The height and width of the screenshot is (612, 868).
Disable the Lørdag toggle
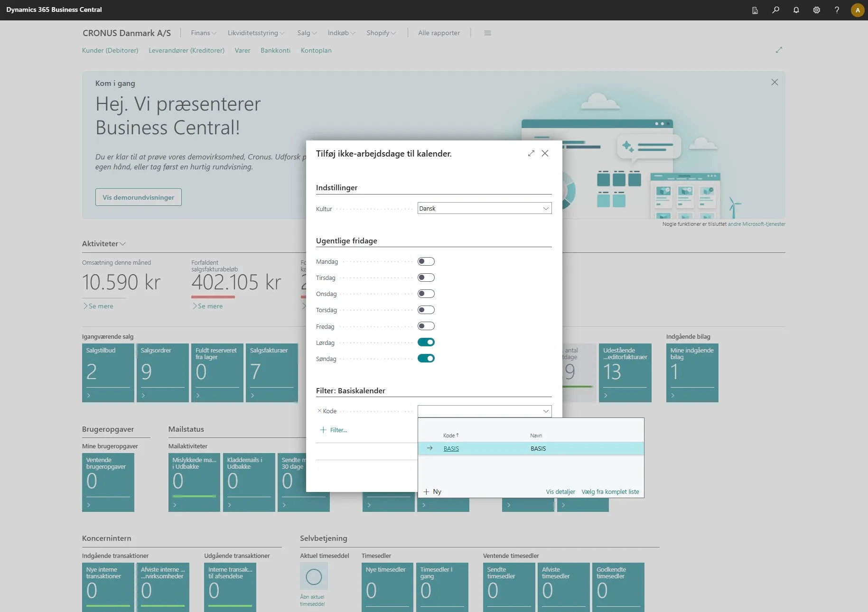426,342
